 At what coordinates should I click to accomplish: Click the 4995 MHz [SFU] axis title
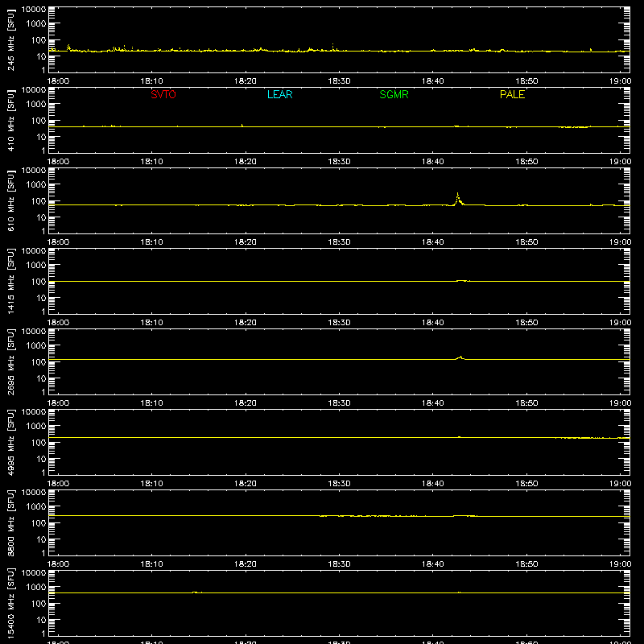pyautogui.click(x=11, y=442)
